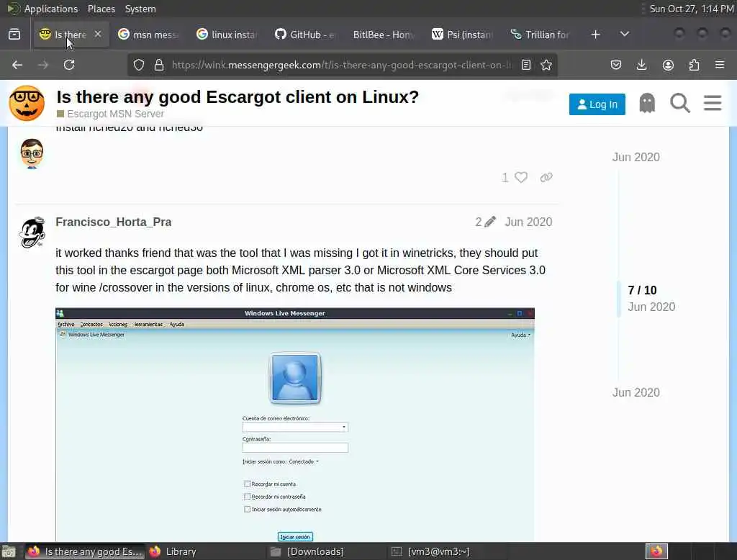Jump to top date in timeline

point(636,157)
